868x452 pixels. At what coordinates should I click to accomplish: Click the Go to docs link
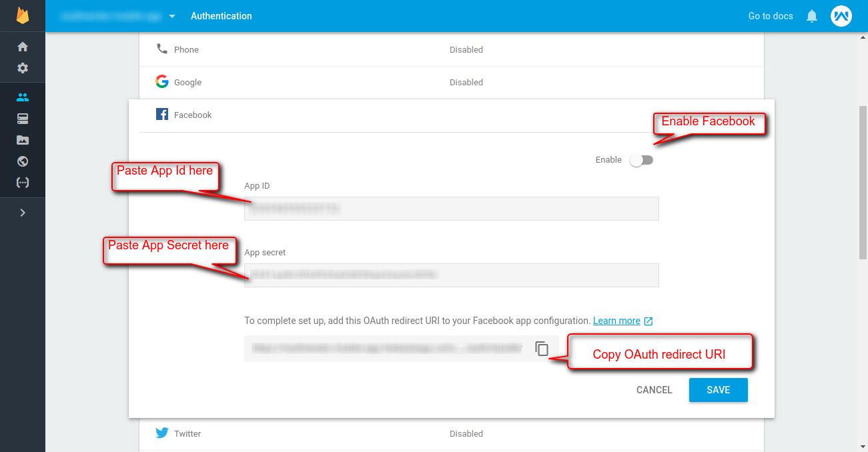[x=770, y=16]
